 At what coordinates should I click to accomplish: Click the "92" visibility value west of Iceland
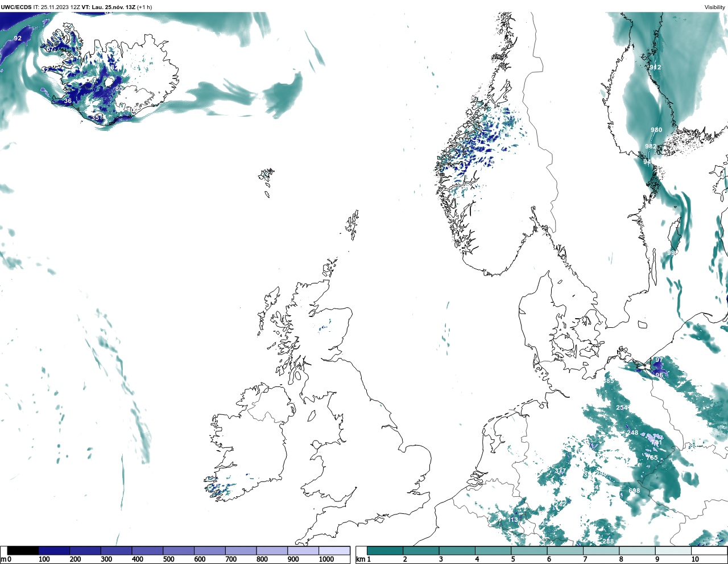(18, 39)
